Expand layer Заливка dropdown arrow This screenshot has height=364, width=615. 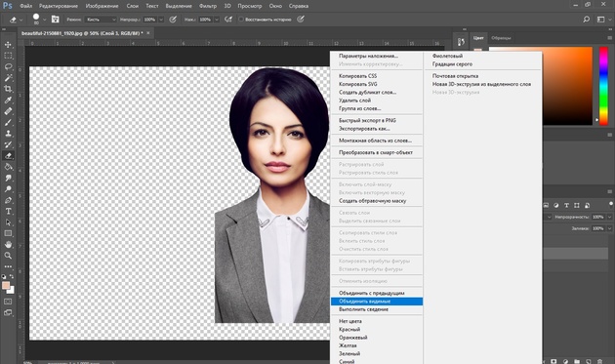[x=610, y=228]
